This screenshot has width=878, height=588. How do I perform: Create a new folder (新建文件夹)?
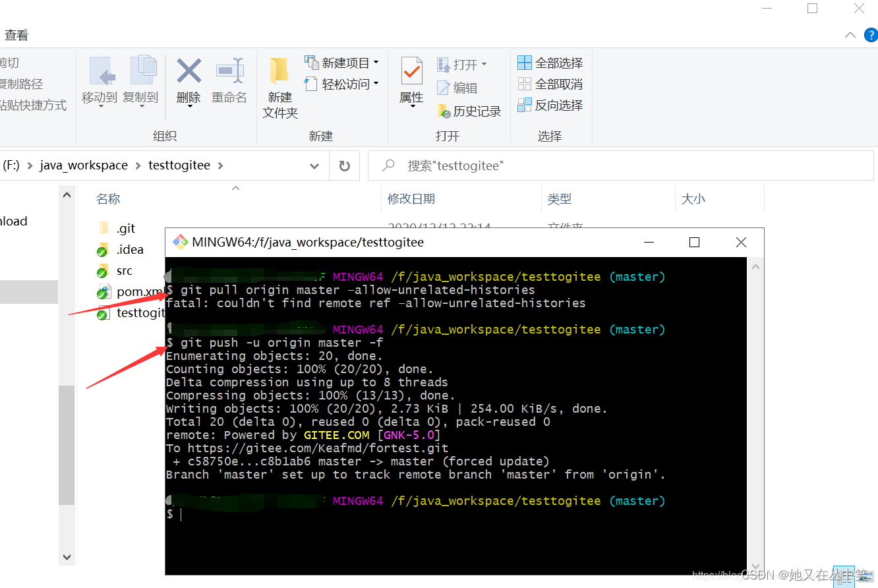(280, 88)
